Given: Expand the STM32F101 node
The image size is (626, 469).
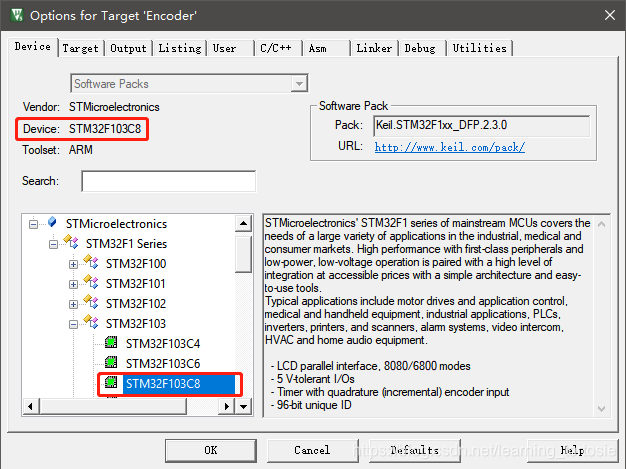Looking at the screenshot, I should click(x=73, y=284).
